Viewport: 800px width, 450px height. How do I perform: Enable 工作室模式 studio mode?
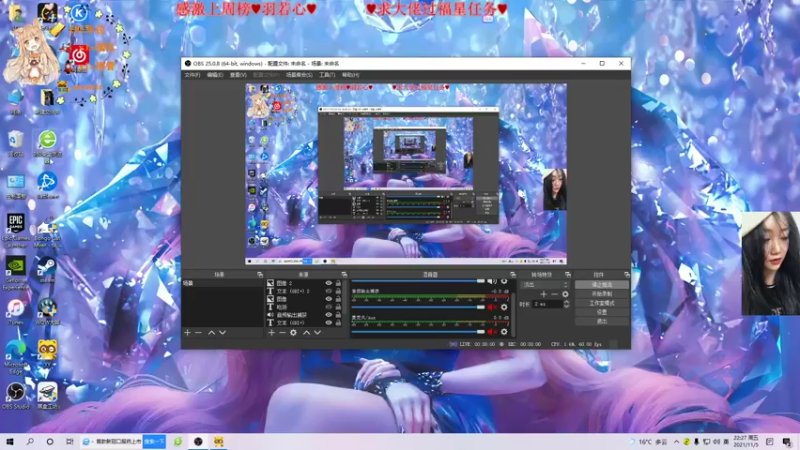[x=602, y=303]
